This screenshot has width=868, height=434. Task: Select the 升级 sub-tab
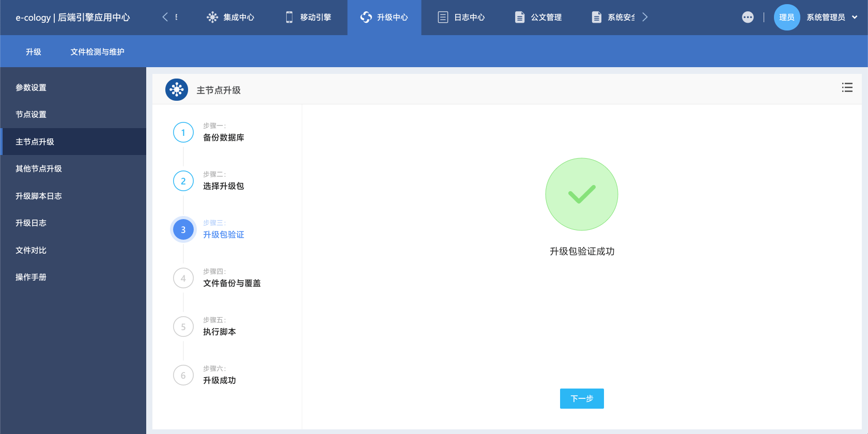(34, 52)
